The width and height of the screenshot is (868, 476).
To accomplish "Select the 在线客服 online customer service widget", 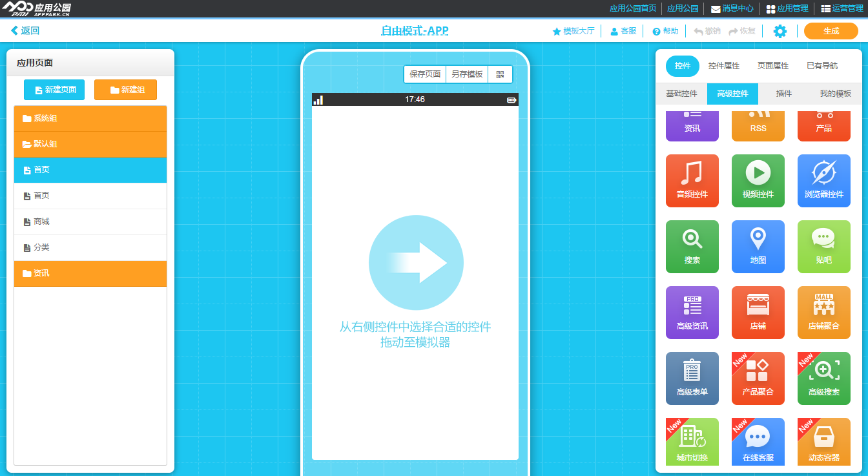I will [758, 442].
